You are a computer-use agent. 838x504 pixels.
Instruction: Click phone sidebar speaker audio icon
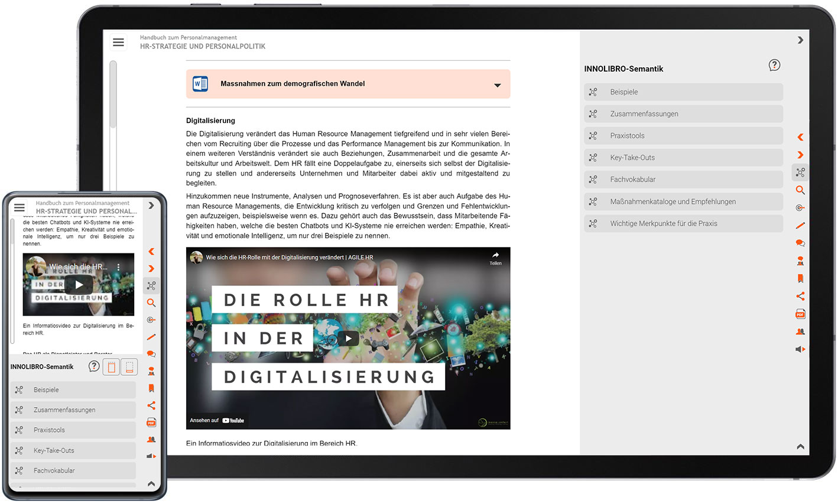[x=151, y=456]
